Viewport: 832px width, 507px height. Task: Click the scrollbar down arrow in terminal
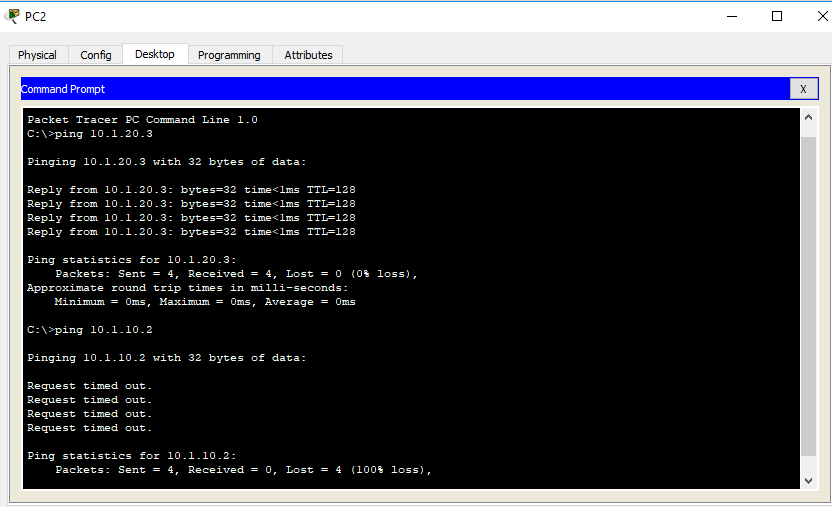[808, 480]
